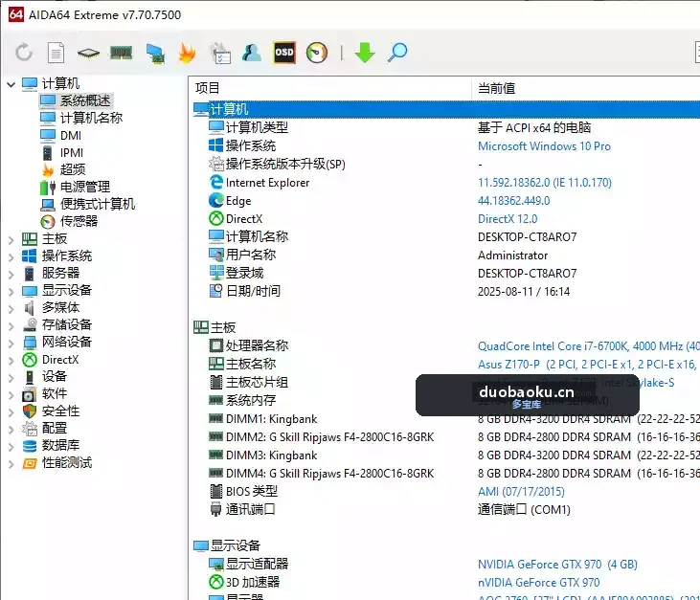Collapse the 计算机 tree node
Screen dimensions: 700x600
pyautogui.click(x=11, y=84)
